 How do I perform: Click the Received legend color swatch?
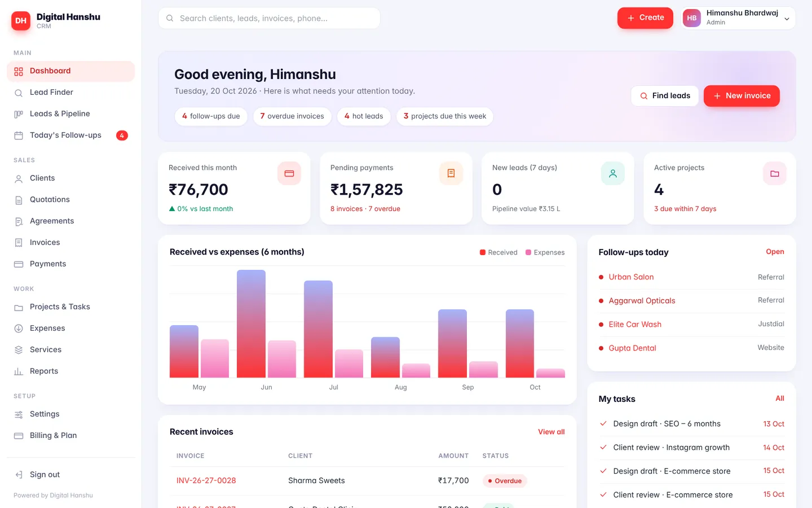483,252
